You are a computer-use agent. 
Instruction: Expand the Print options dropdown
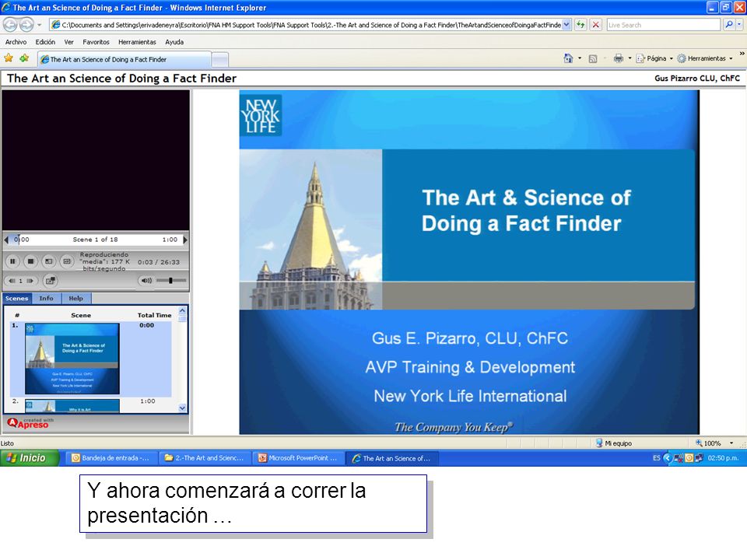pos(630,58)
